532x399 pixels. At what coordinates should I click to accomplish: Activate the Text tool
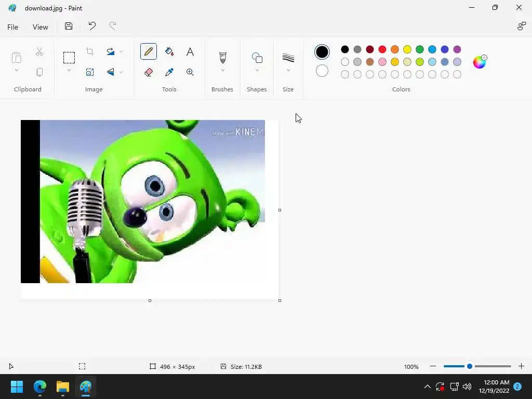[190, 51]
